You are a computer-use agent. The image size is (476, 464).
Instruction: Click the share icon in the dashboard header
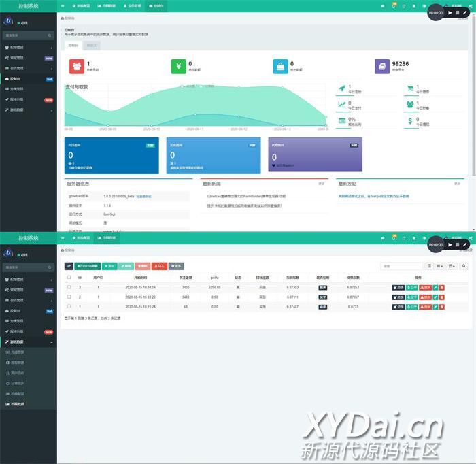pyautogui.click(x=471, y=6)
